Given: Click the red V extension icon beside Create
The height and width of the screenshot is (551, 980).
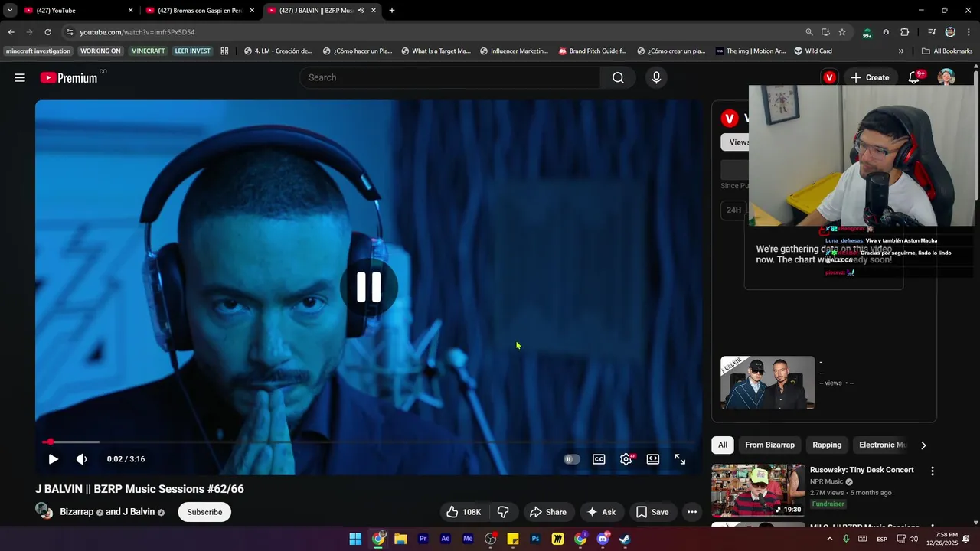Looking at the screenshot, I should (829, 77).
